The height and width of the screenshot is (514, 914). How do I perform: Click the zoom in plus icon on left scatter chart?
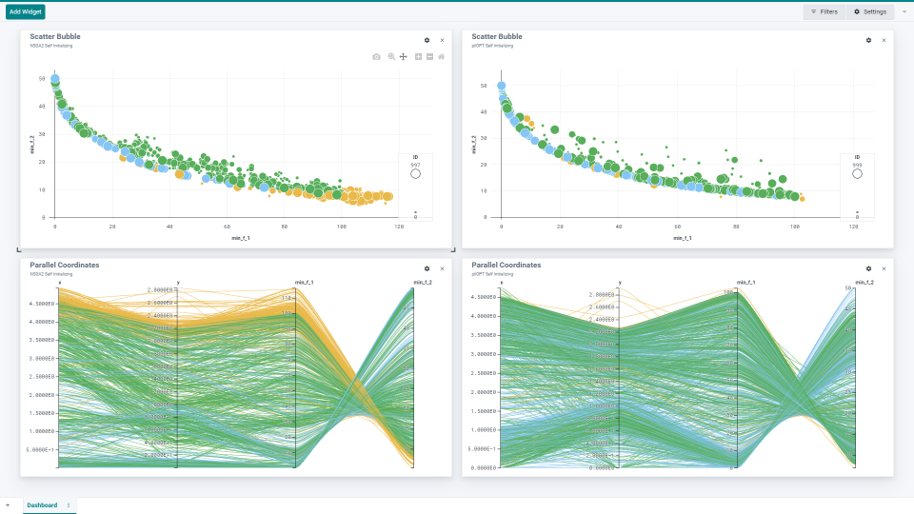click(418, 57)
